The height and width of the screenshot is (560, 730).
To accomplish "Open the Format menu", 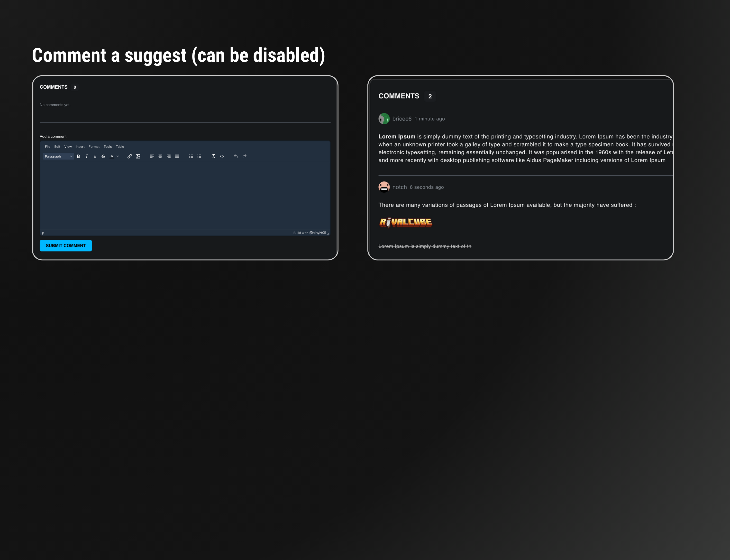I will click(94, 147).
